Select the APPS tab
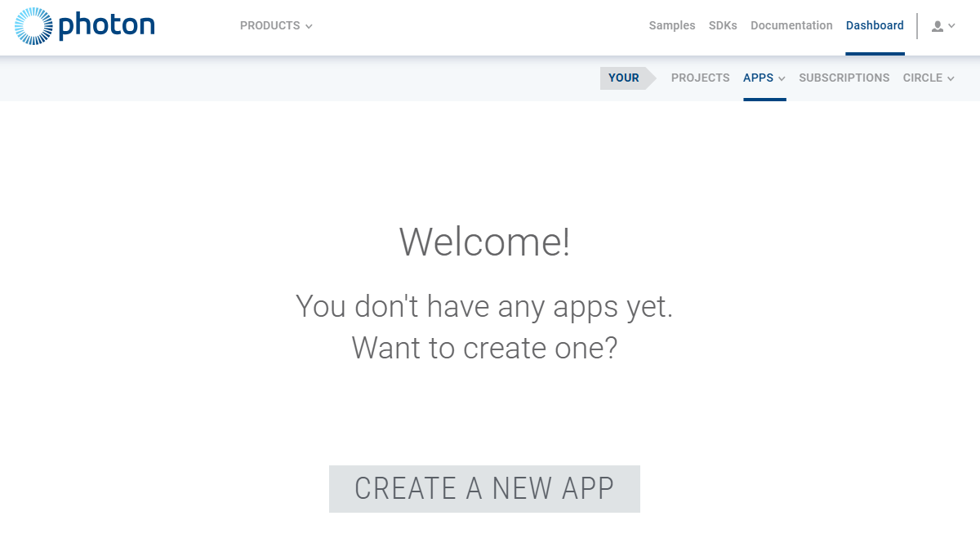This screenshot has width=980, height=547. [x=758, y=78]
